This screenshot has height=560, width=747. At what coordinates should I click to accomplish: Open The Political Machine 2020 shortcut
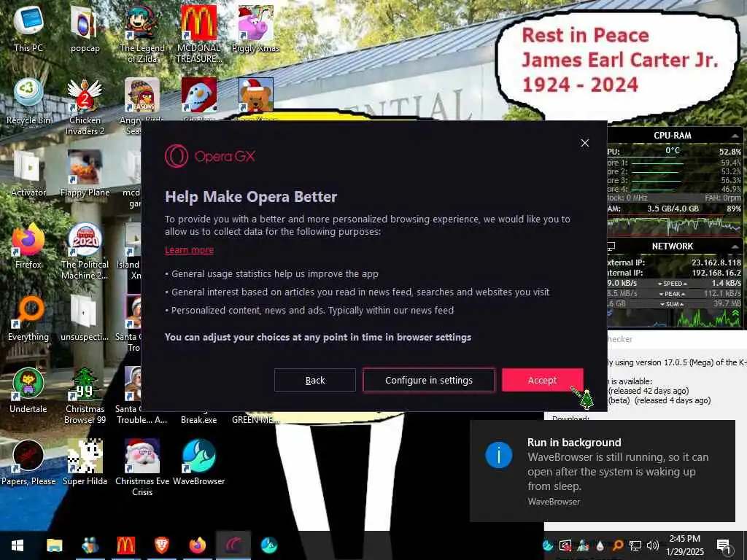[x=85, y=251]
